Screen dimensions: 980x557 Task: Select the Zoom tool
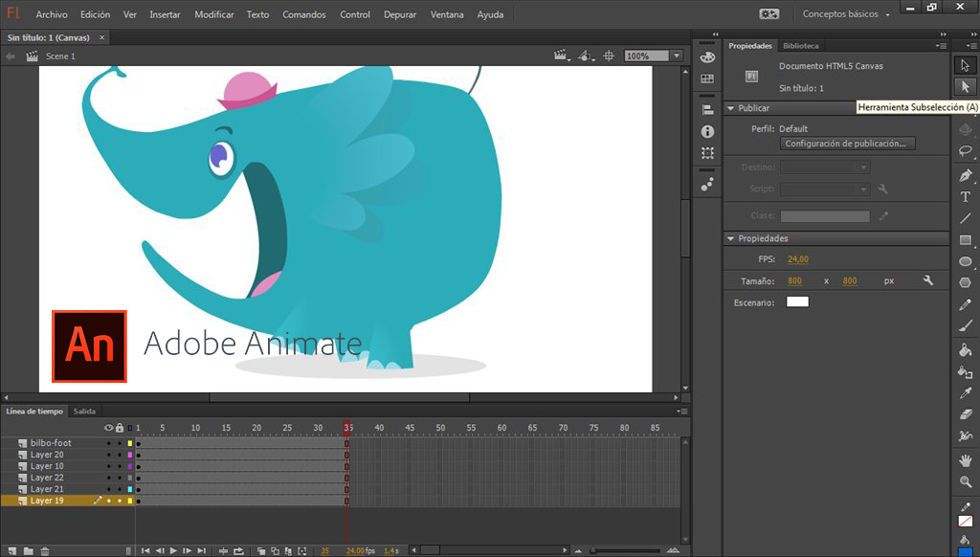pyautogui.click(x=966, y=481)
